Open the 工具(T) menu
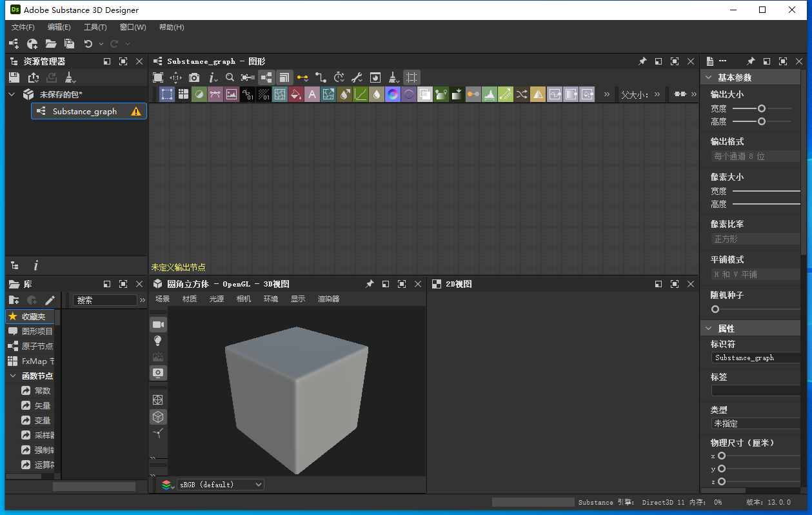Screen dimensions: 812x515 (x=95, y=27)
